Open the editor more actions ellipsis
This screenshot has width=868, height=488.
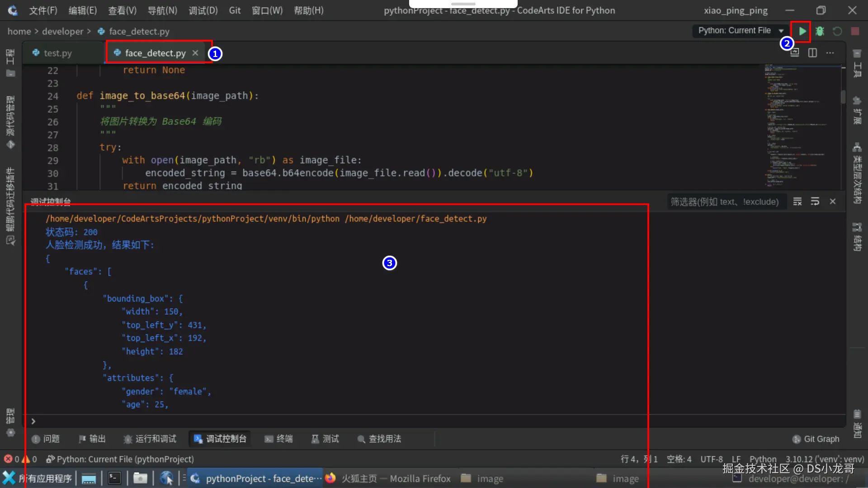tap(830, 53)
